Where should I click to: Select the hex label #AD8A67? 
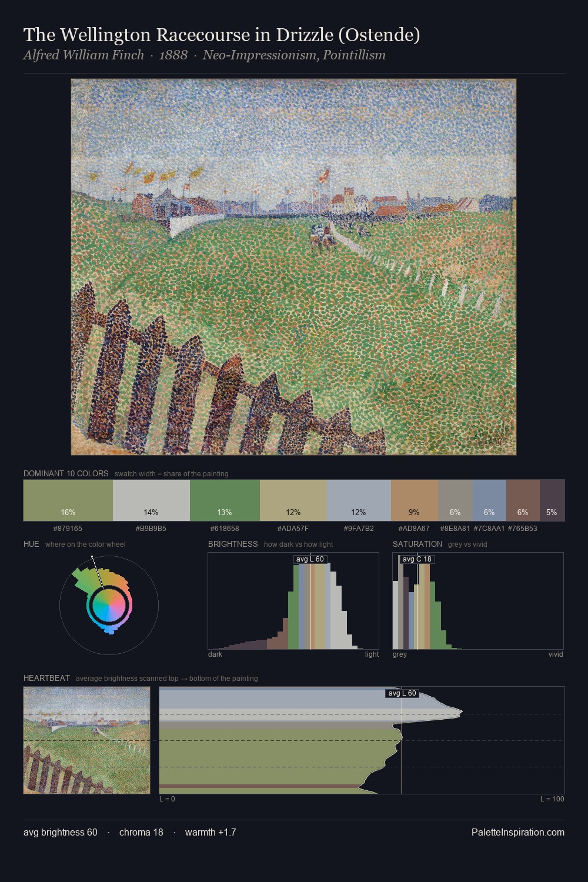tap(414, 529)
